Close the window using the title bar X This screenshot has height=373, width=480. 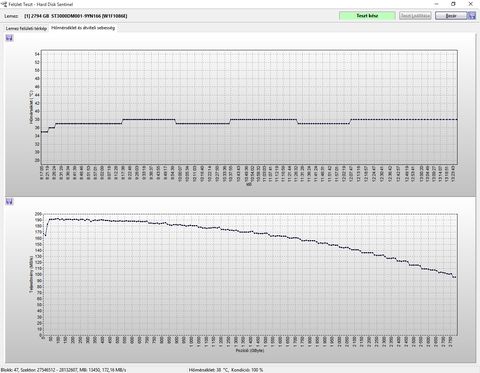click(x=471, y=4)
